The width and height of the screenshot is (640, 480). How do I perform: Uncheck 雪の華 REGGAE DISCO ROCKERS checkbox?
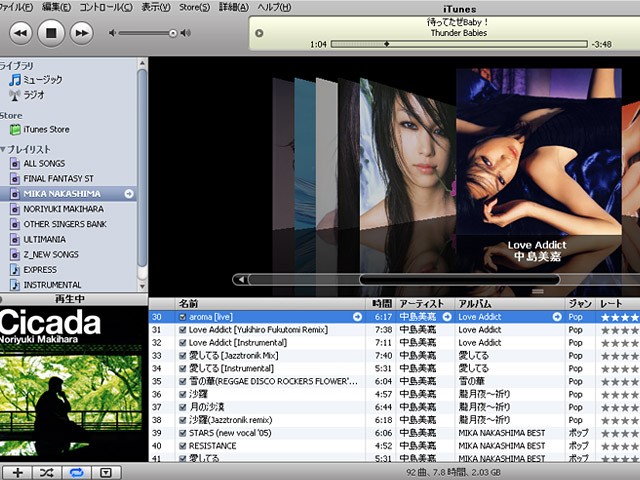click(x=182, y=382)
